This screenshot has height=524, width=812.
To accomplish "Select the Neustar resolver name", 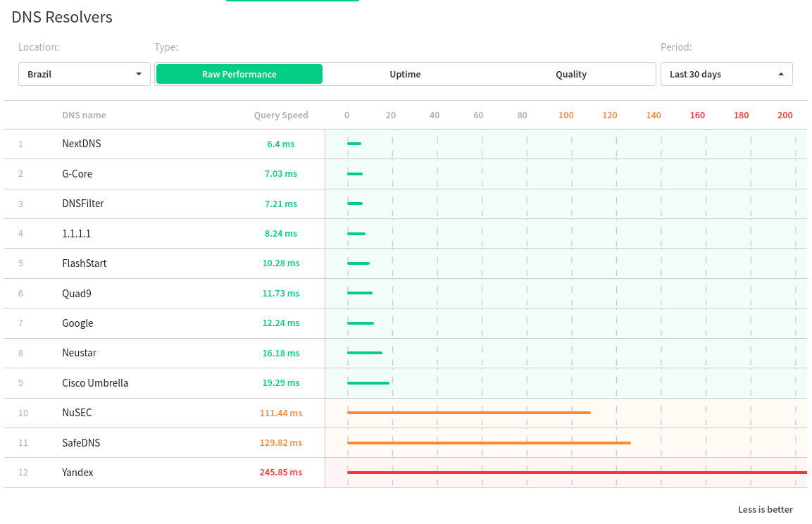I will point(80,353).
